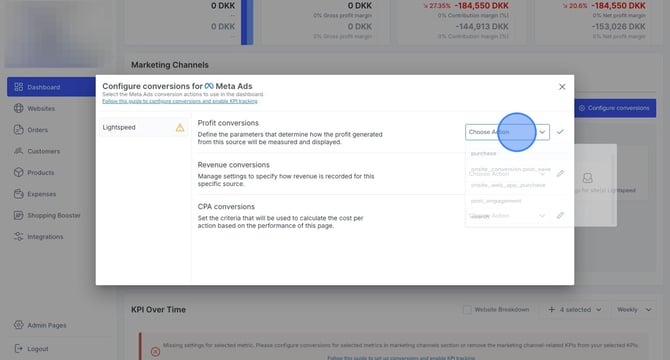Close the Configure conversions dialog
This screenshot has width=670, height=360.
point(562,87)
